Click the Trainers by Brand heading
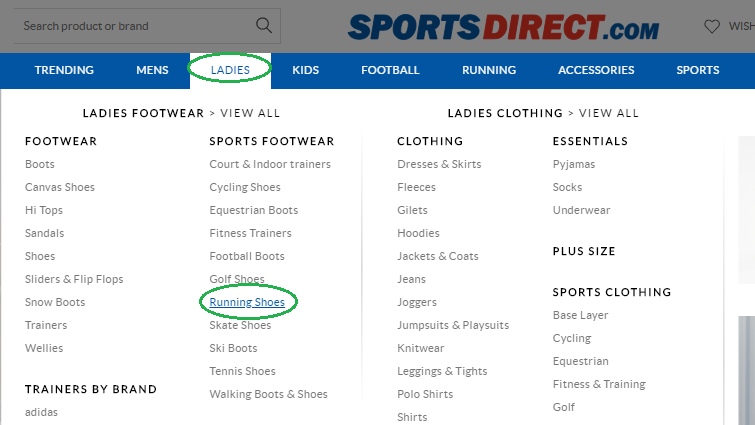755x425 pixels. [91, 389]
